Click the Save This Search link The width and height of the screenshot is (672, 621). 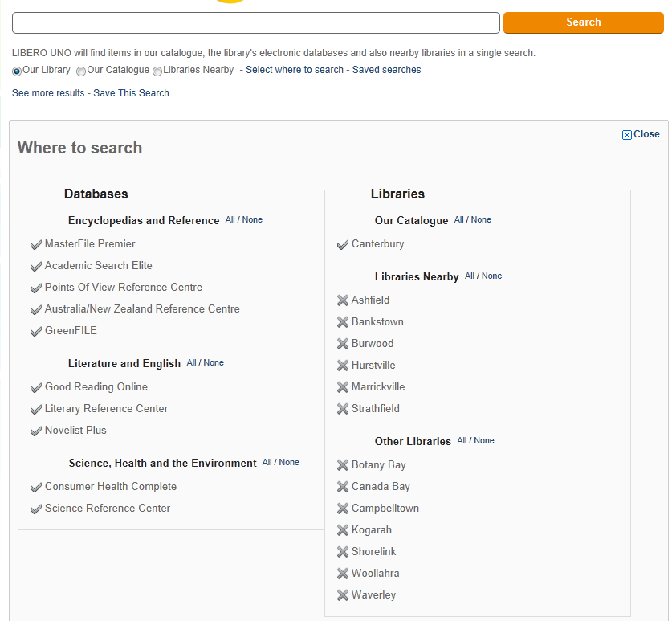(x=131, y=93)
